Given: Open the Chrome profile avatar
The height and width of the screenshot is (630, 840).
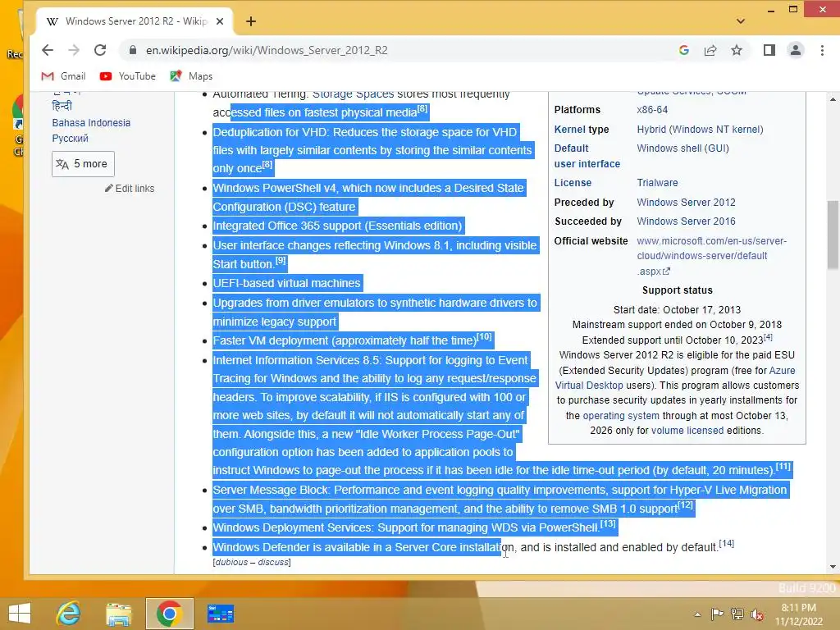Looking at the screenshot, I should (x=796, y=50).
